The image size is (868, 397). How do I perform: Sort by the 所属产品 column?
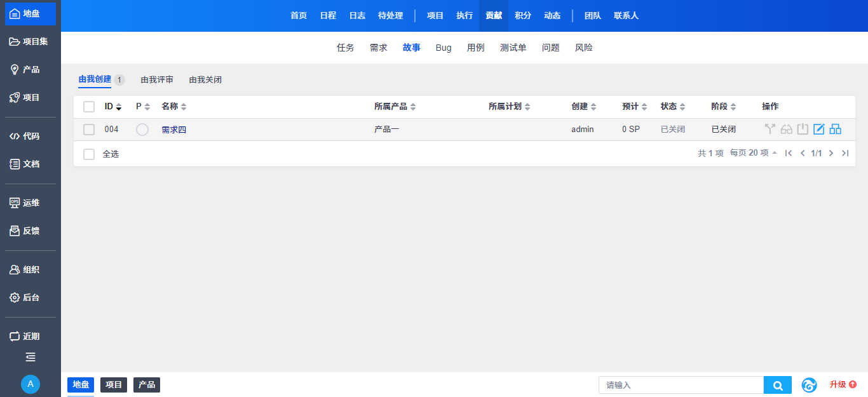(x=395, y=107)
